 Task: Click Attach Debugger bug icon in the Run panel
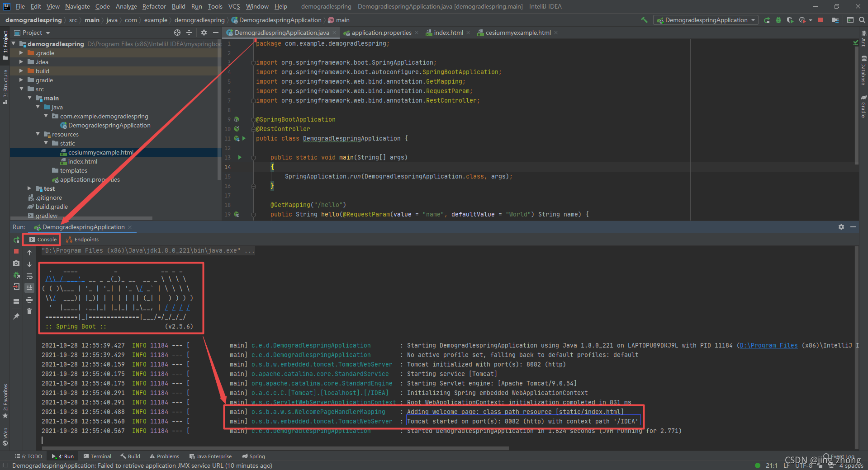pyautogui.click(x=16, y=275)
